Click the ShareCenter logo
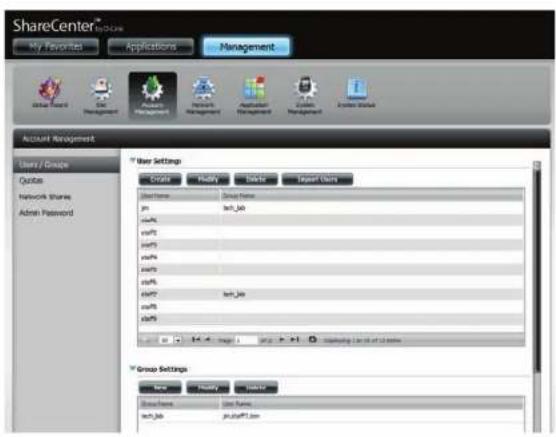This screenshot has width=556, height=437. coord(67,26)
